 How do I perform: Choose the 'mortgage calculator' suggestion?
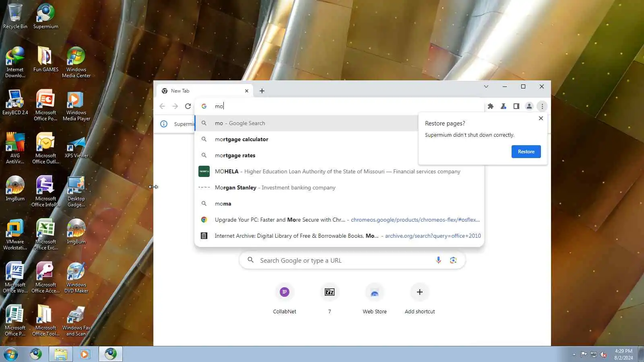(x=339, y=139)
